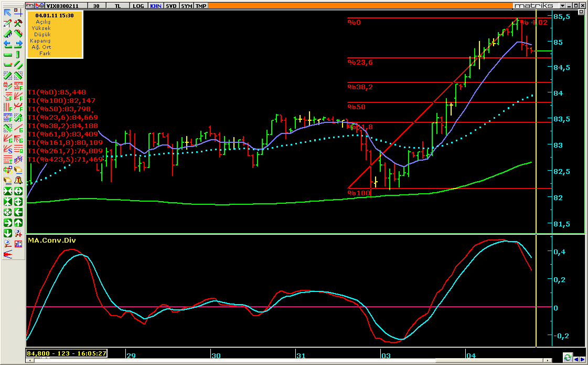This screenshot has height=365, width=588.
Task: Click the TMP tab in top bar
Action: (x=200, y=6)
